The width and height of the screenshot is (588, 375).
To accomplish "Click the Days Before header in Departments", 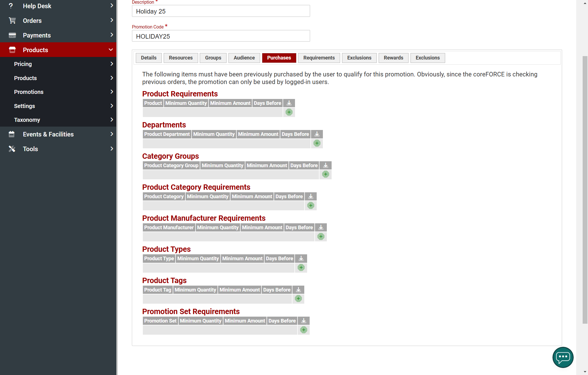I will (295, 134).
